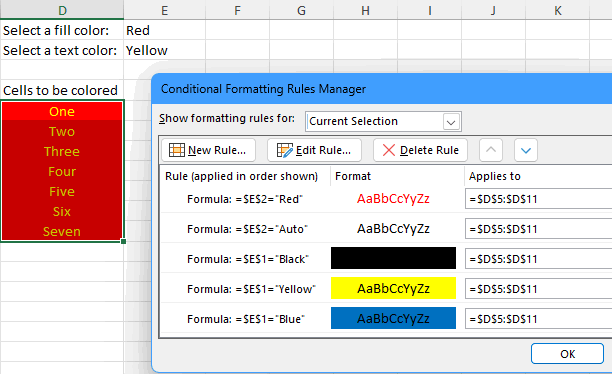
Task: Select the cell containing Yellow
Action: tap(165, 50)
